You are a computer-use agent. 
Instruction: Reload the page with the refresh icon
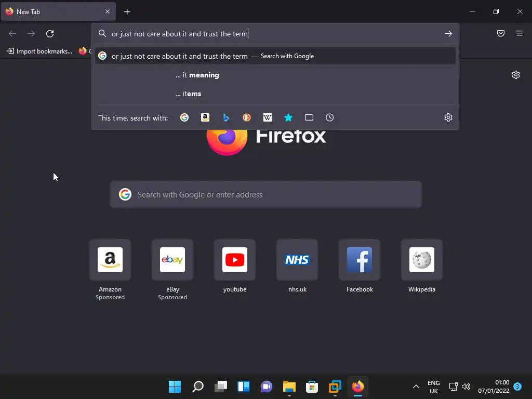(50, 34)
